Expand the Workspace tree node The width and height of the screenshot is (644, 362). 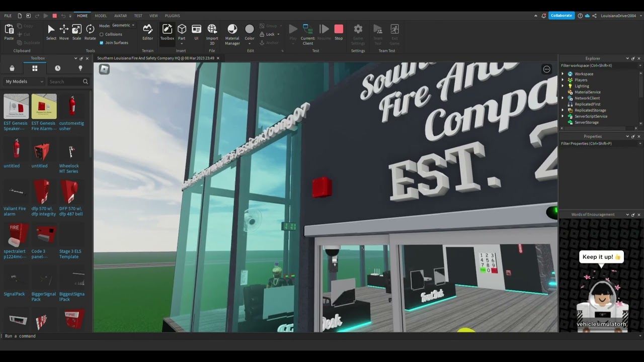click(x=563, y=74)
